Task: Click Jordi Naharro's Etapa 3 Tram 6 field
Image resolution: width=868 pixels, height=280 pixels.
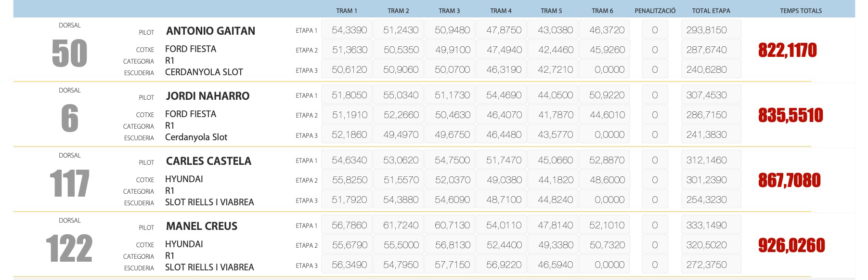Action: click(607, 135)
